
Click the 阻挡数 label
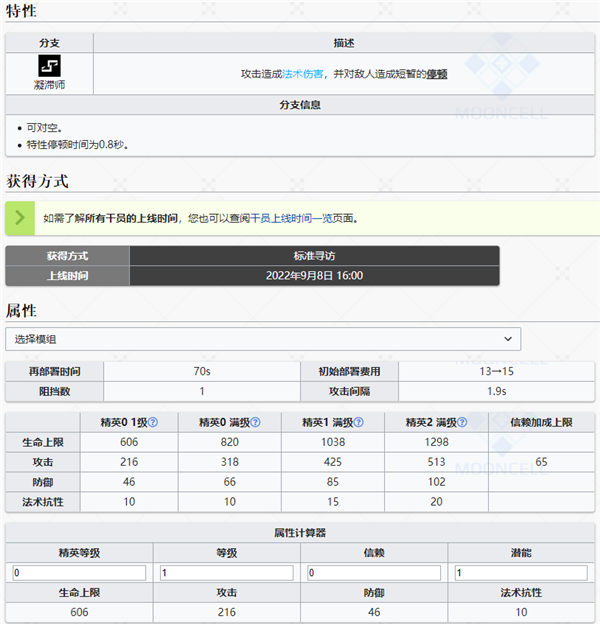tap(55, 392)
